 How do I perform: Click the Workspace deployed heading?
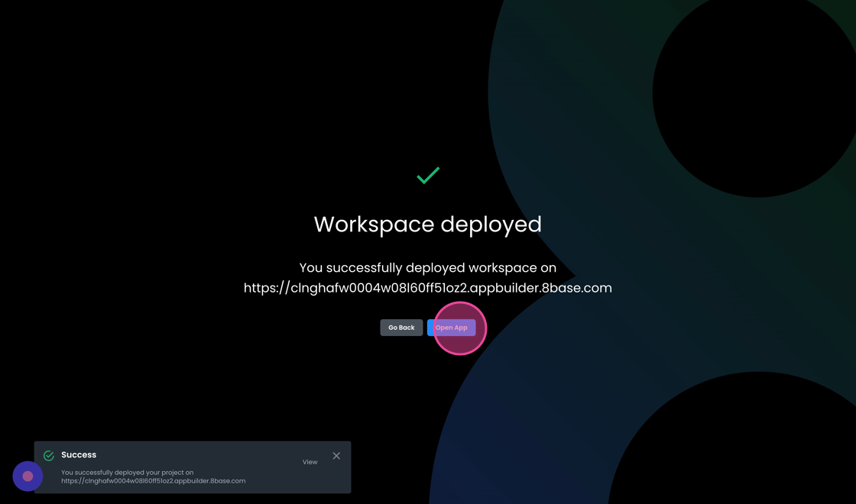(x=427, y=225)
